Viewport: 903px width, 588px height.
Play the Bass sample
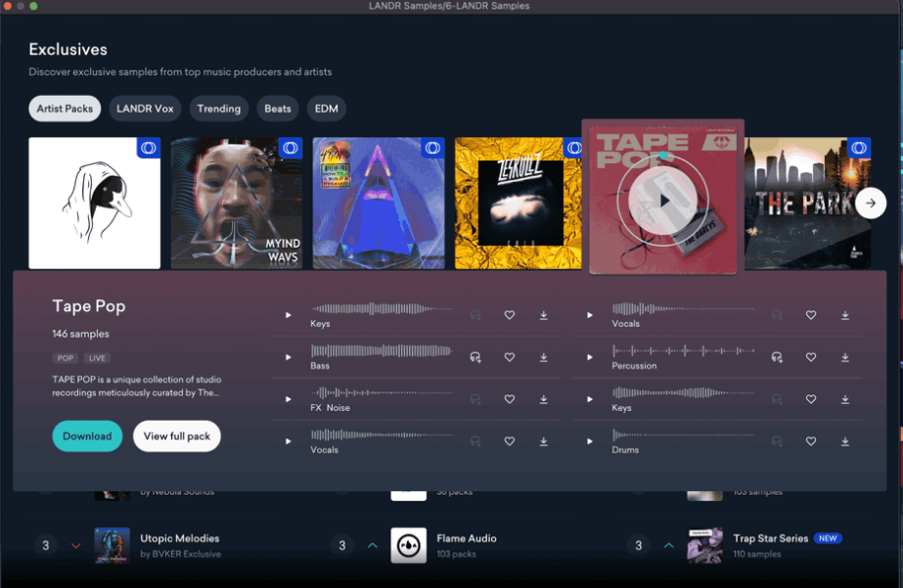point(289,357)
